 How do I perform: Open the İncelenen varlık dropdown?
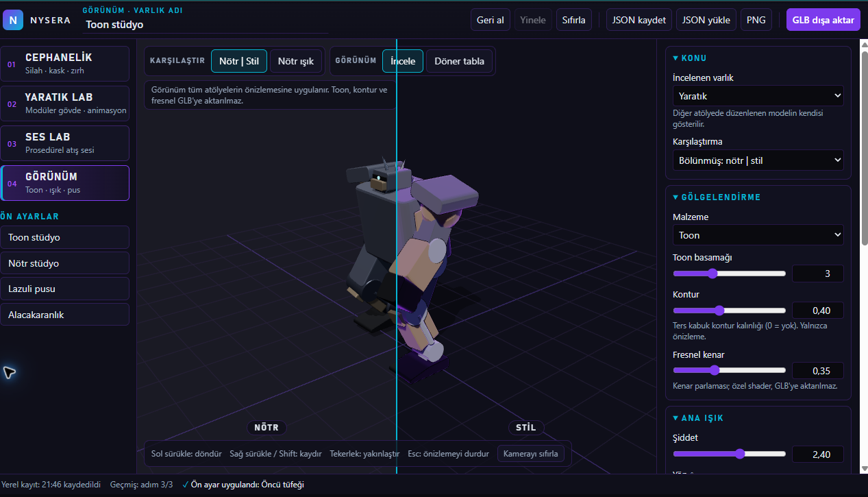tap(758, 96)
